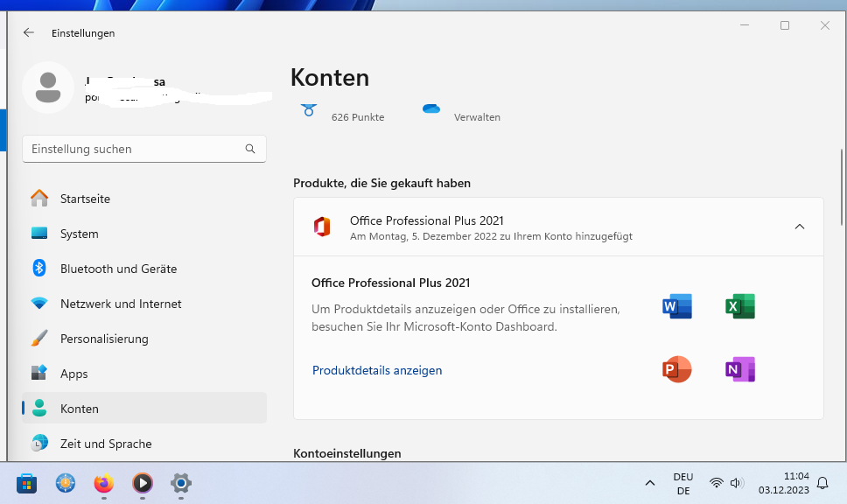Click the Word app icon
Screen dimensions: 847x504
(677, 306)
